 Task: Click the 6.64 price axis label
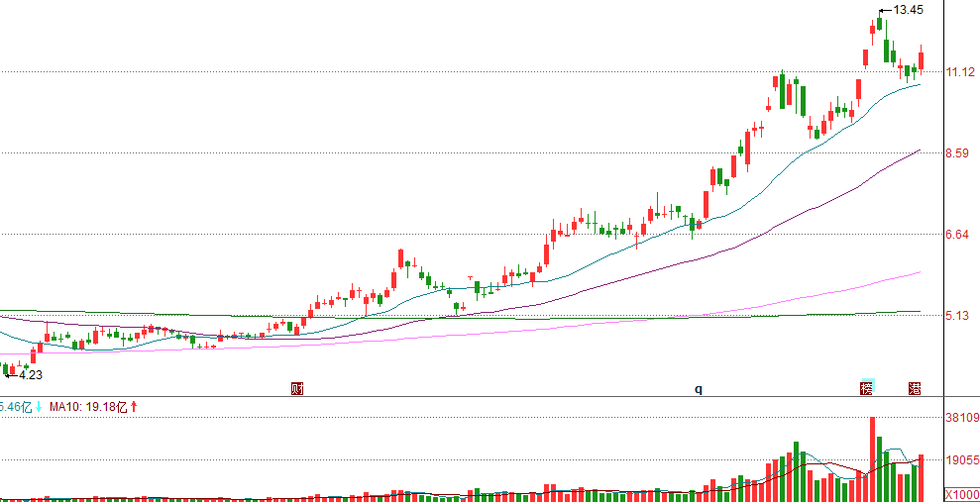coord(957,234)
